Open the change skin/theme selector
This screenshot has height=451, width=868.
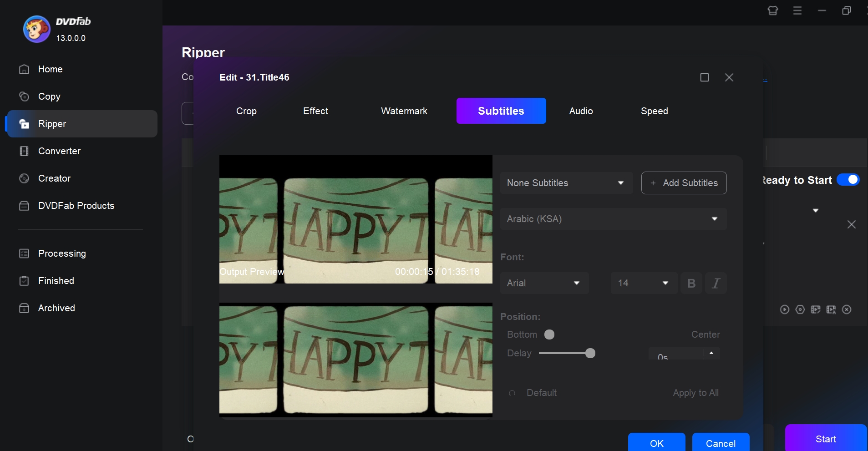coord(773,10)
